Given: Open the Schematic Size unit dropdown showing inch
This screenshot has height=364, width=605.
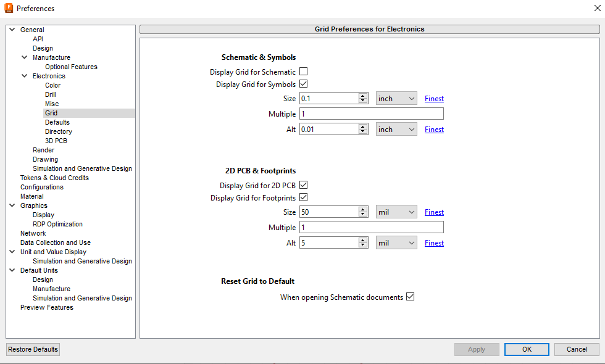Looking at the screenshot, I should pyautogui.click(x=396, y=98).
